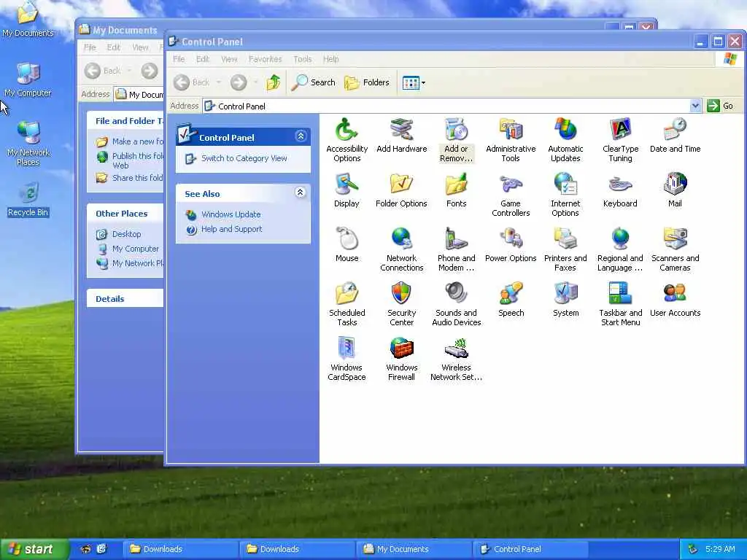The image size is (747, 560).
Task: Open Automatic Updates icon
Action: pyautogui.click(x=565, y=141)
